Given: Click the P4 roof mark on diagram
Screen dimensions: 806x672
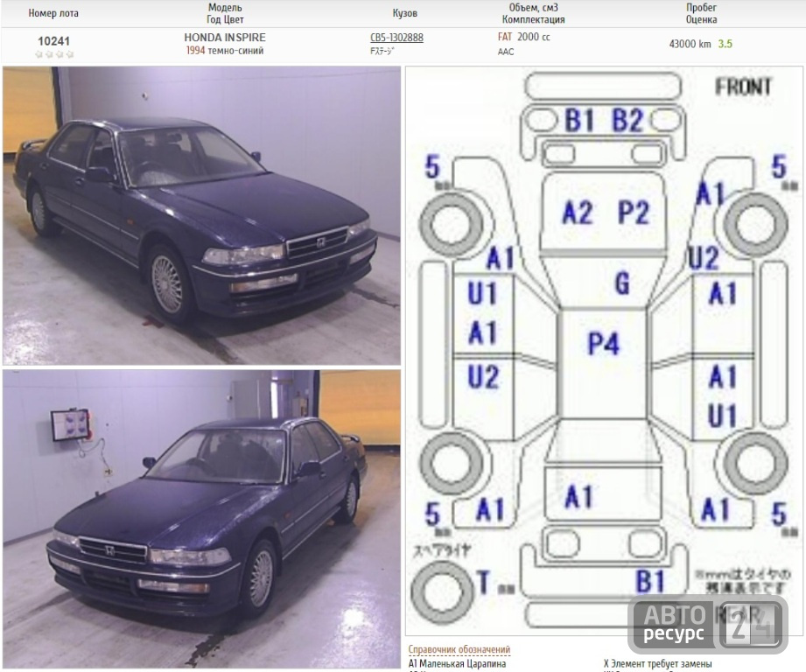Looking at the screenshot, I should point(604,343).
